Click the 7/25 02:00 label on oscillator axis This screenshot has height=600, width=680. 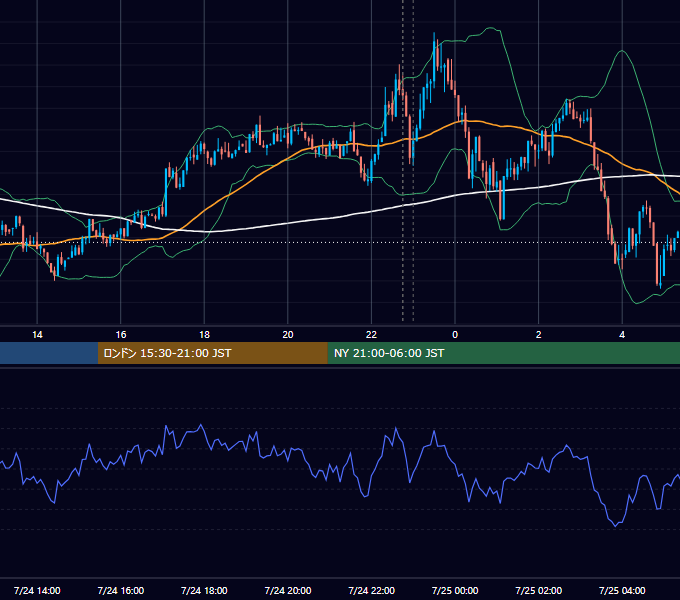[x=539, y=590]
